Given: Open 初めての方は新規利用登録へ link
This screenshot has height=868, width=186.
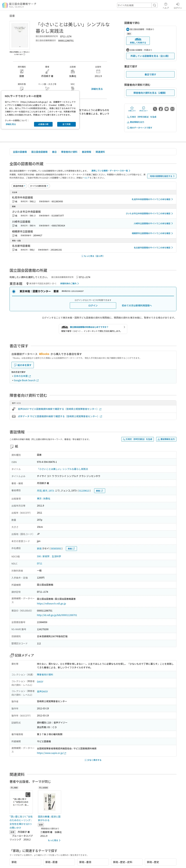Looking at the screenshot, I should [x=137, y=306].
